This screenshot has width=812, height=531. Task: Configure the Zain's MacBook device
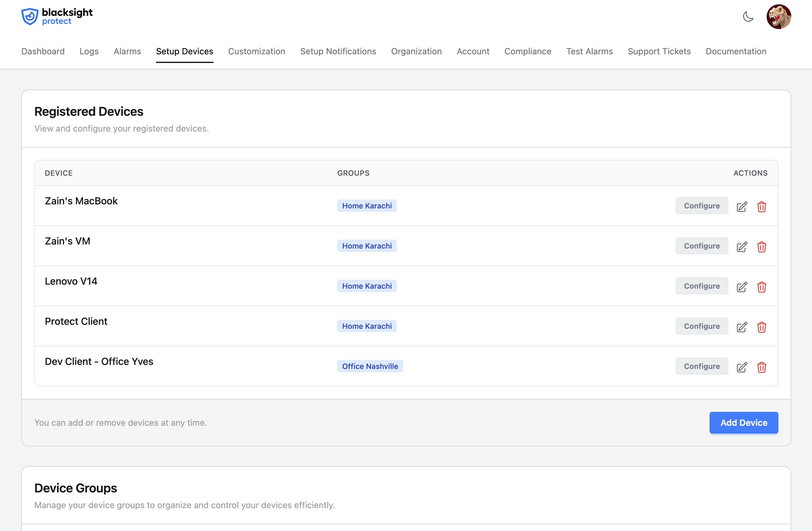pyautogui.click(x=702, y=206)
